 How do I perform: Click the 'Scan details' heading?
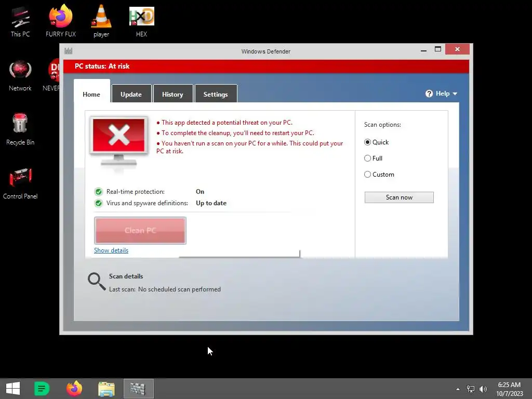click(126, 276)
